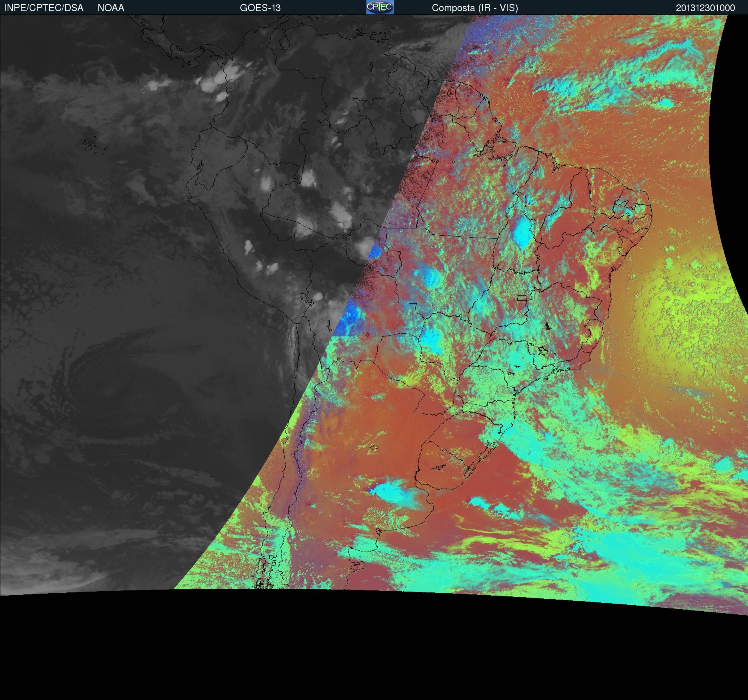Click the INPE/CPTEC/DSA header label
748x700 pixels.
[44, 8]
